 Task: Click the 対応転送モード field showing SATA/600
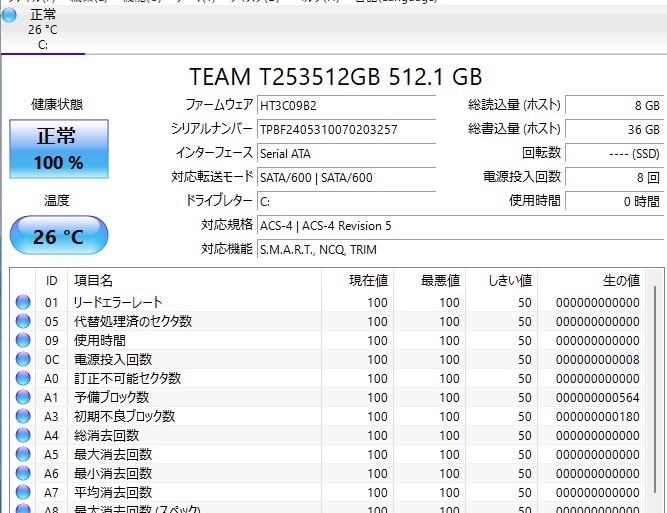[x=346, y=178]
